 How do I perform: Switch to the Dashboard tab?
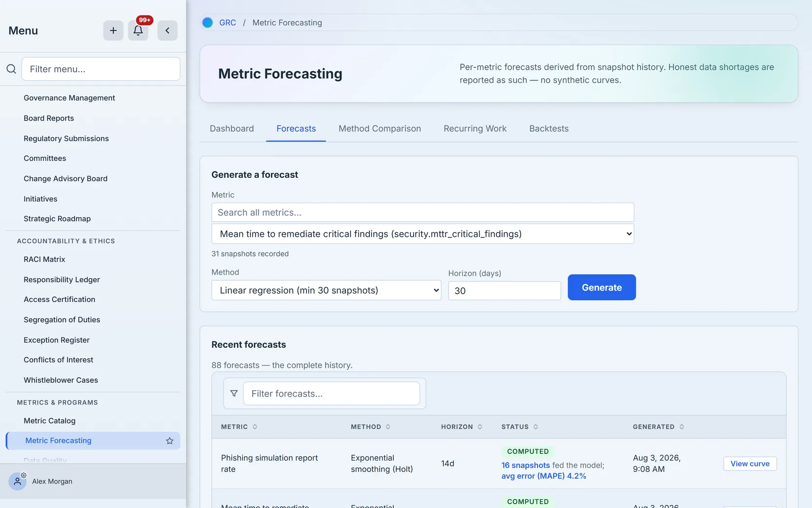point(232,128)
